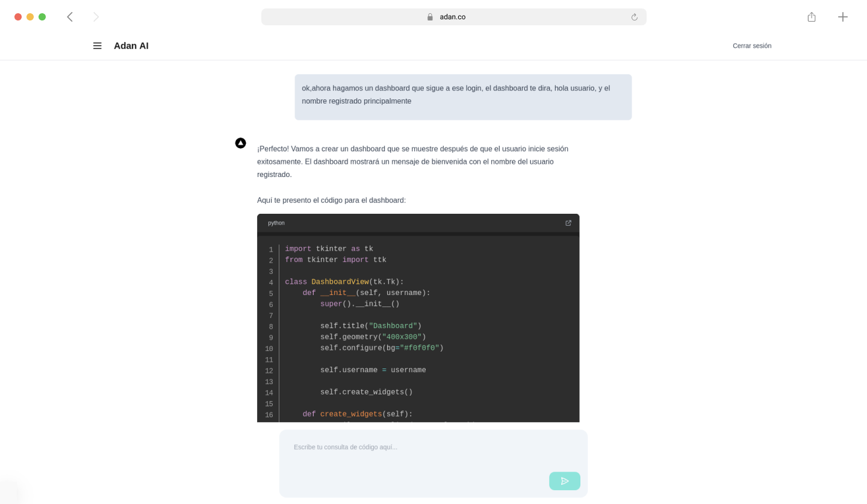Click 'def __init__(self, username):' line

[x=367, y=293]
